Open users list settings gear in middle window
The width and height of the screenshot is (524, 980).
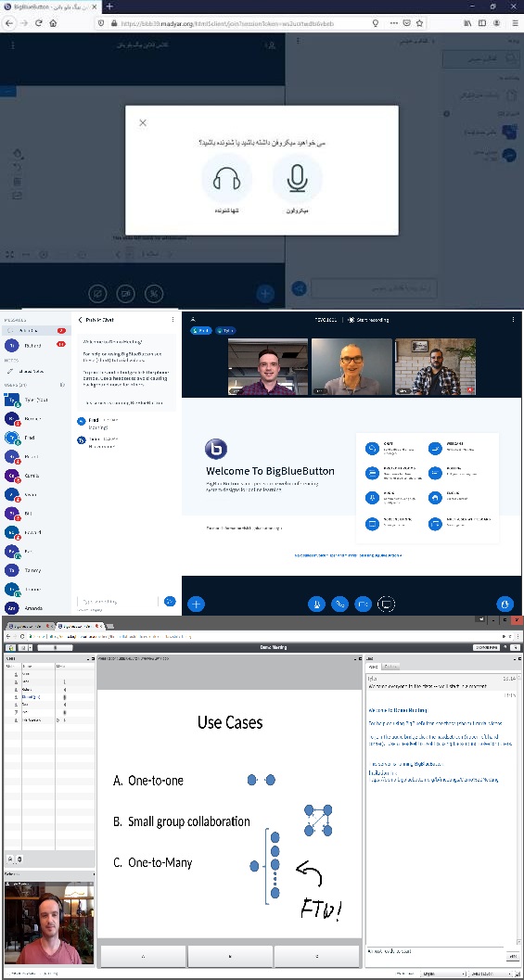coord(62,385)
